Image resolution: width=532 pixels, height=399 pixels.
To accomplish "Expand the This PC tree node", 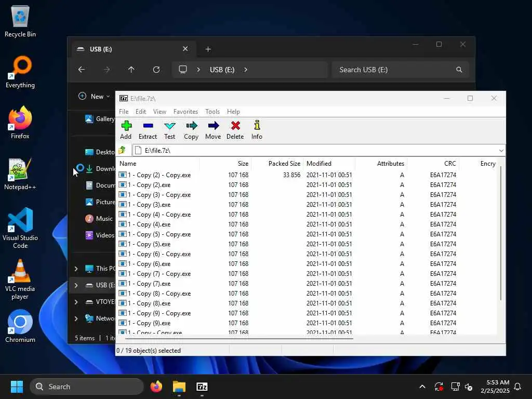I will (76, 269).
